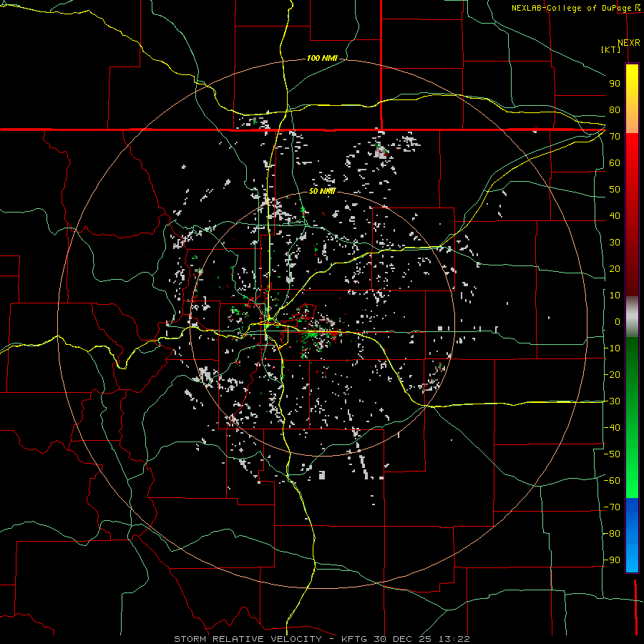Click the 30 DEC 25 date text
This screenshot has width=644, height=644.
click(x=403, y=639)
